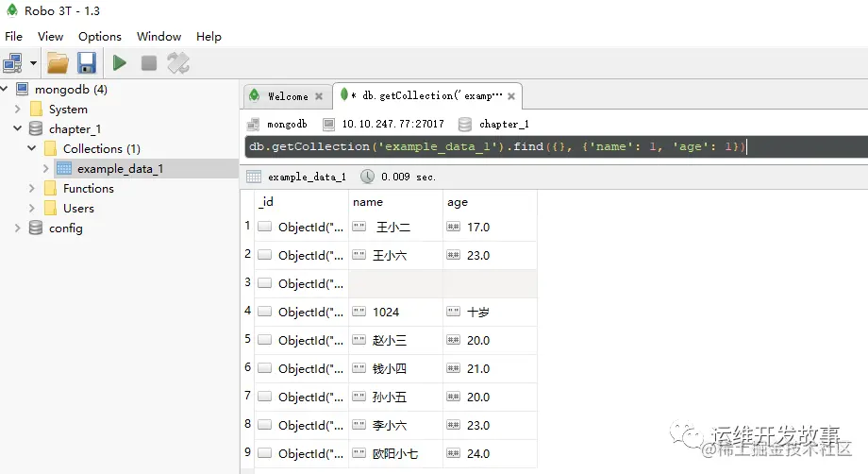This screenshot has width=868, height=474.
Task: Expand the config database
Action: click(x=18, y=229)
